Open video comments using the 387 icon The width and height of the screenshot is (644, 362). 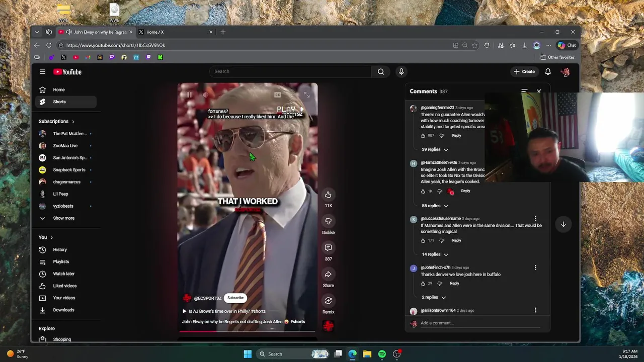pyautogui.click(x=328, y=248)
